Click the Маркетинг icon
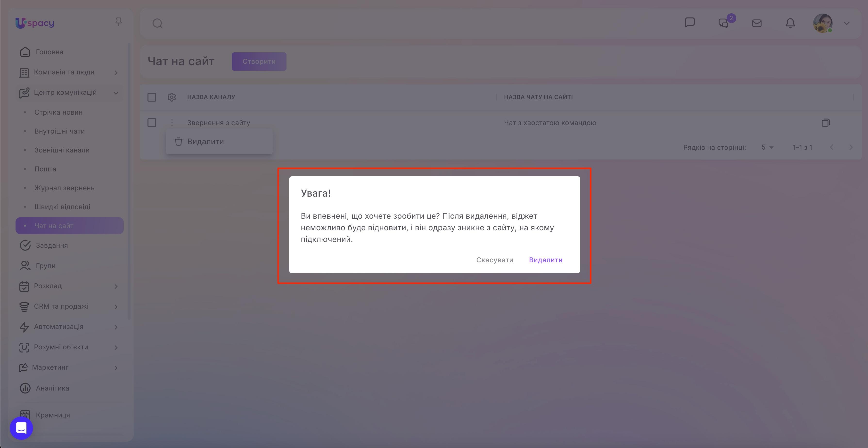 pyautogui.click(x=23, y=368)
